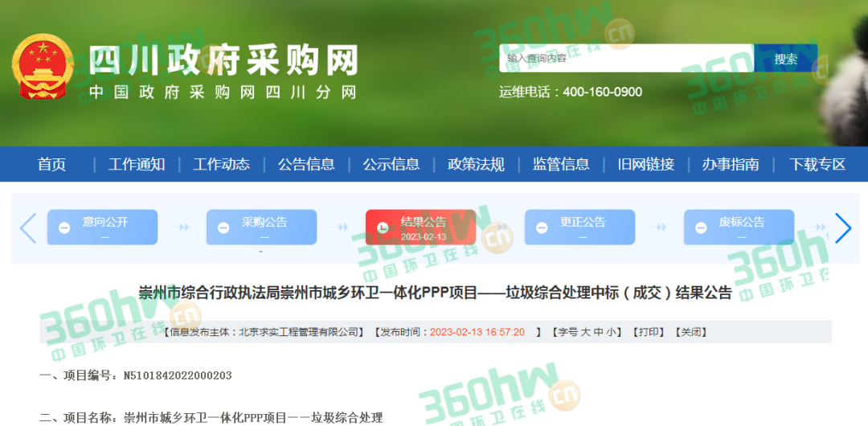Open the 工作通知 nav item
This screenshot has width=868, height=426.
(136, 164)
